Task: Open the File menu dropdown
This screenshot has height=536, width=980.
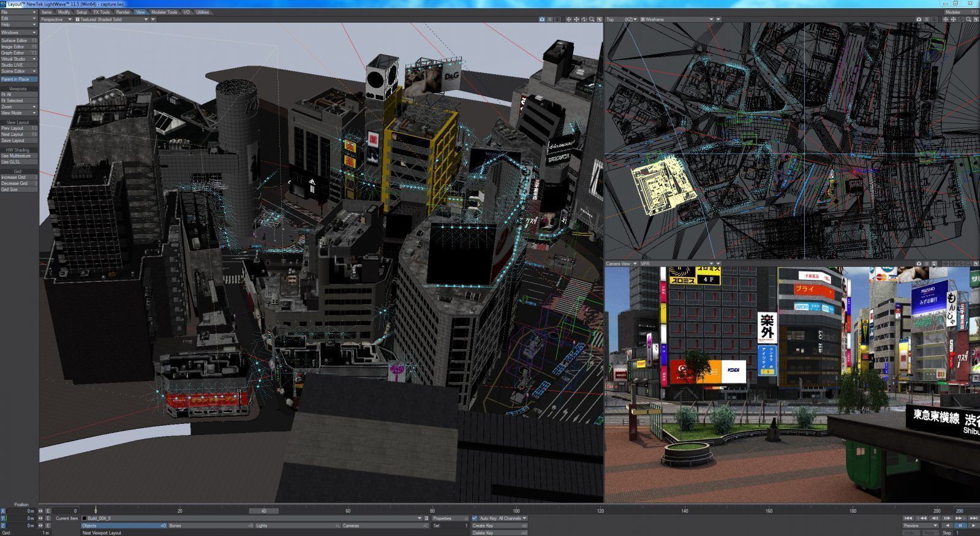Action: 19,12
